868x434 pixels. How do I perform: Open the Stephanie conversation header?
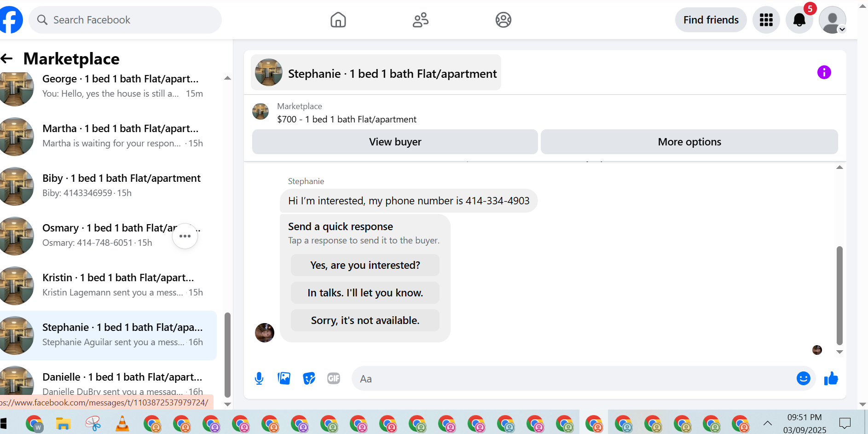tap(376, 72)
